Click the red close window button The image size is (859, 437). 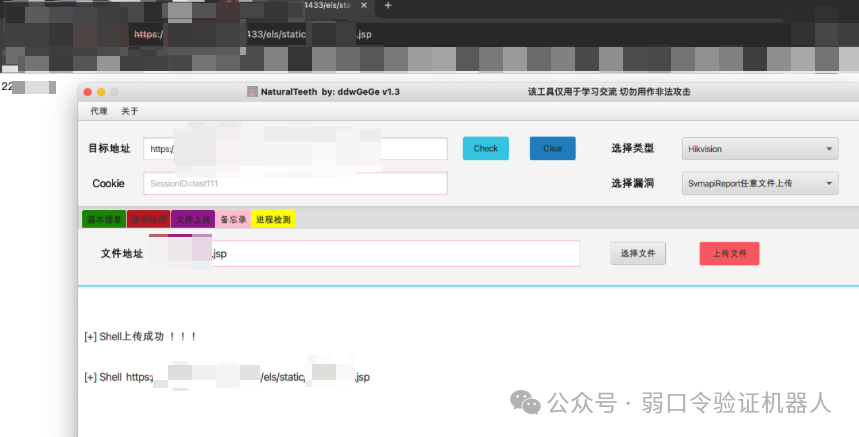click(x=88, y=92)
